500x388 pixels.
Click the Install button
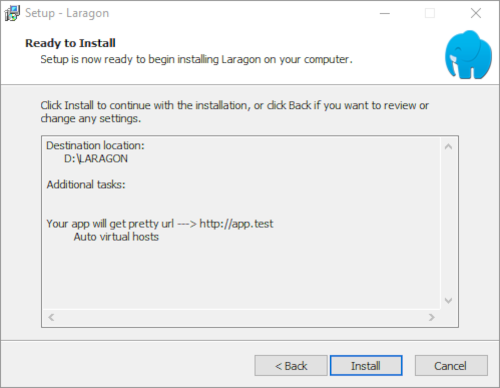click(366, 366)
